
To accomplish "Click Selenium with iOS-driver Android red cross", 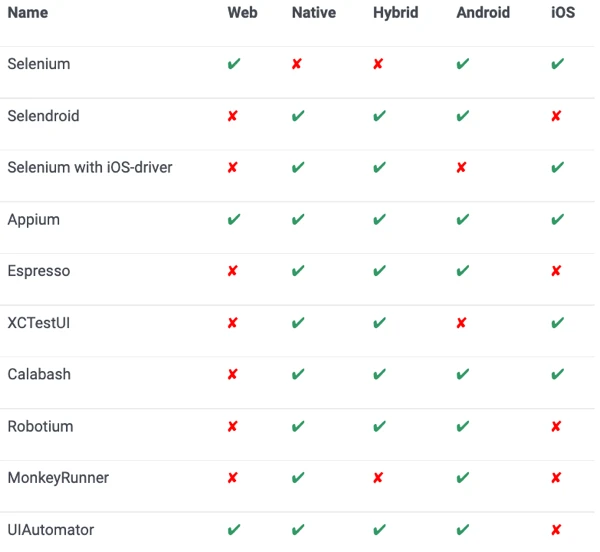I will click(x=461, y=168).
